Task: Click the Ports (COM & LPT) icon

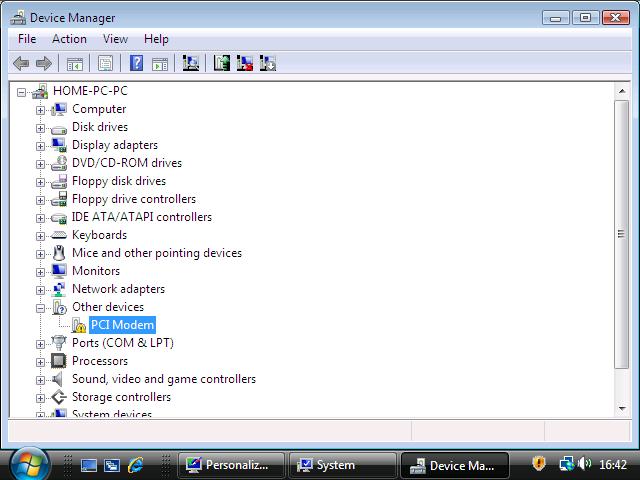Action: point(59,343)
